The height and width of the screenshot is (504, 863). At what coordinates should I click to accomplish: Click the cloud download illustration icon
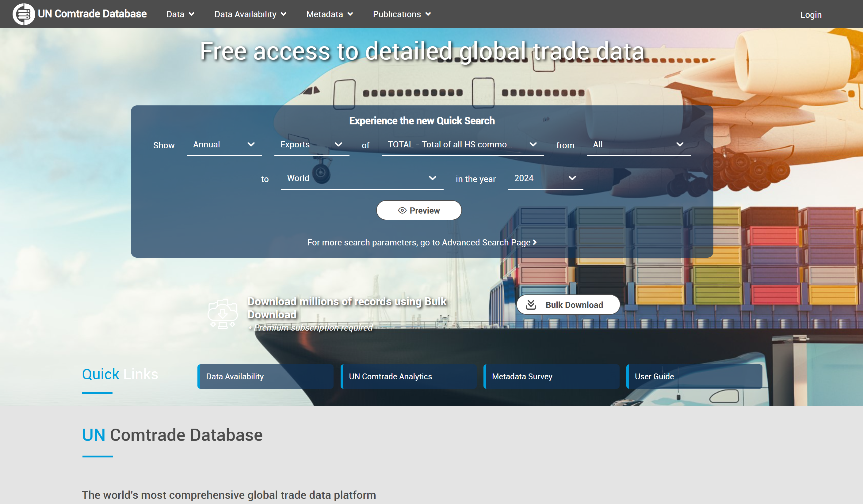tap(223, 314)
